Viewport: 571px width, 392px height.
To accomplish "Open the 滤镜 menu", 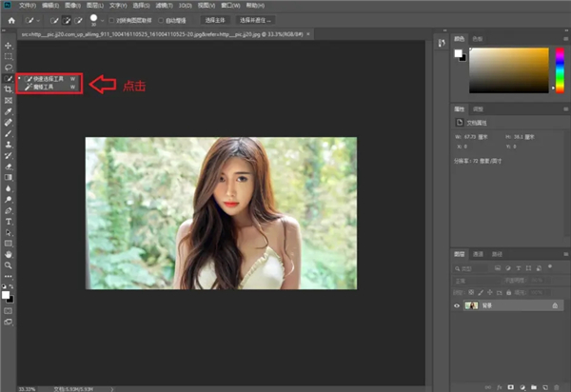I will click(165, 6).
